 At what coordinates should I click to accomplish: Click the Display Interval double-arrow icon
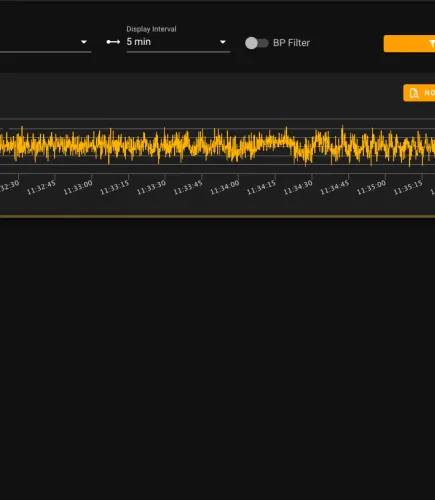coord(113,42)
